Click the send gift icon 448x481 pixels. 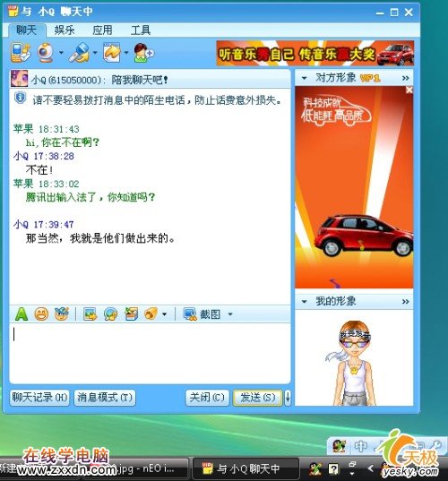[132, 314]
